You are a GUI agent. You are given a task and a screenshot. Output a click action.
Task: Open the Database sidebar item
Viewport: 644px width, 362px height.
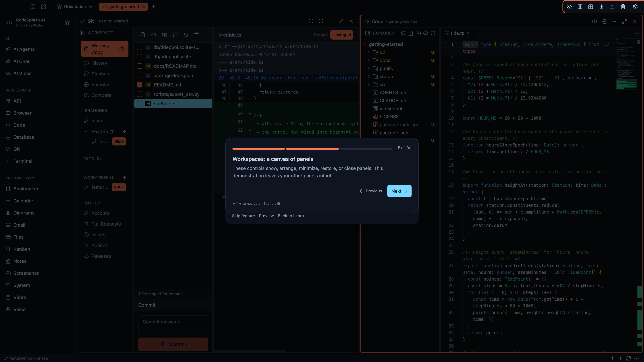(24, 137)
